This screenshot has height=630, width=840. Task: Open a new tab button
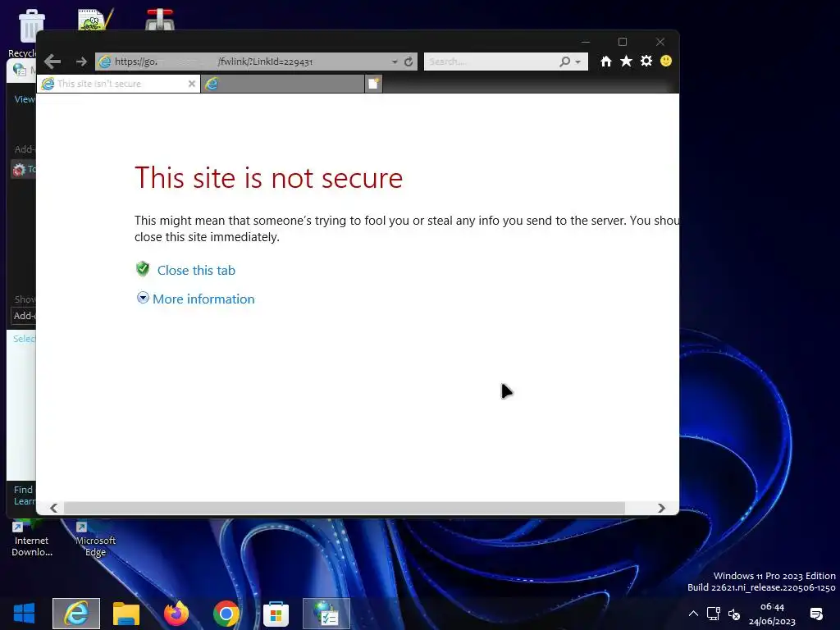coord(373,84)
